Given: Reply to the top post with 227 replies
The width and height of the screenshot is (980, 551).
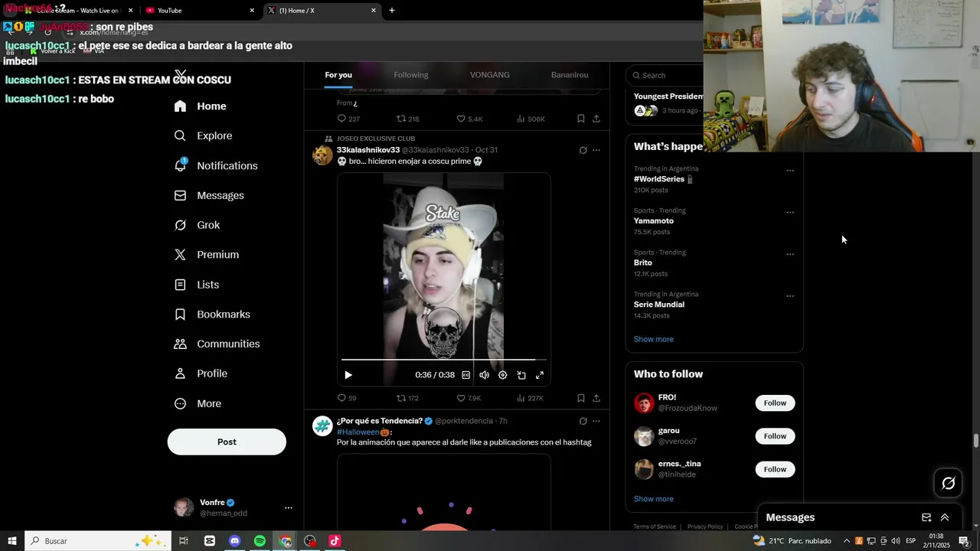Looking at the screenshot, I should pyautogui.click(x=348, y=119).
